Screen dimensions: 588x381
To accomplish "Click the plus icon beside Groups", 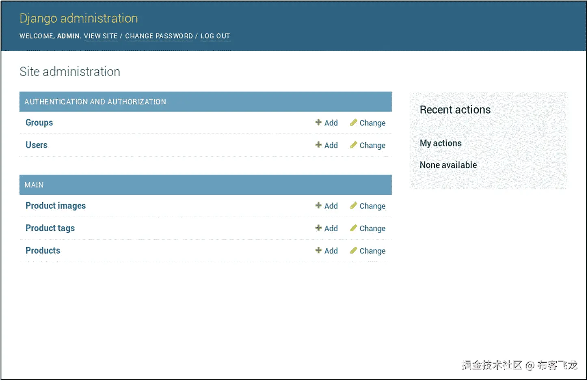I will click(x=318, y=123).
